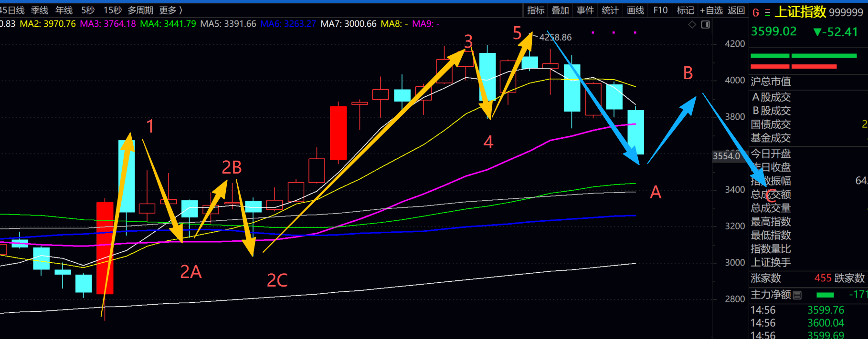Screen dimensions: 868x339
Task: Click the 统计 statistics button
Action: coord(610,10)
